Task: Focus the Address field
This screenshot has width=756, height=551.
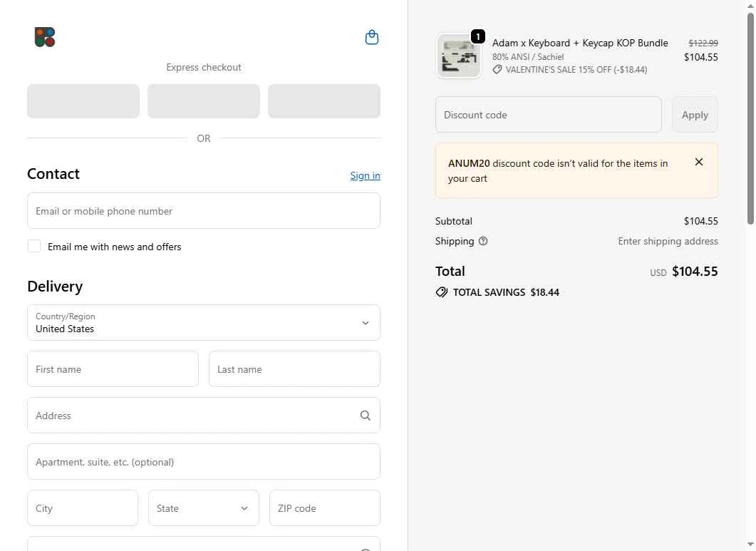Action: pos(204,416)
